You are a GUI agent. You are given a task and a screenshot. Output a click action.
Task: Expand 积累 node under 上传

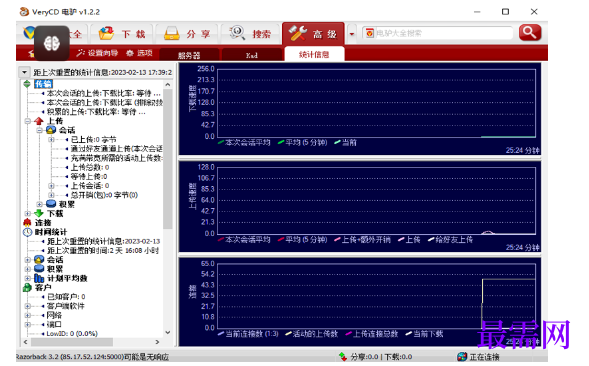[x=39, y=204]
